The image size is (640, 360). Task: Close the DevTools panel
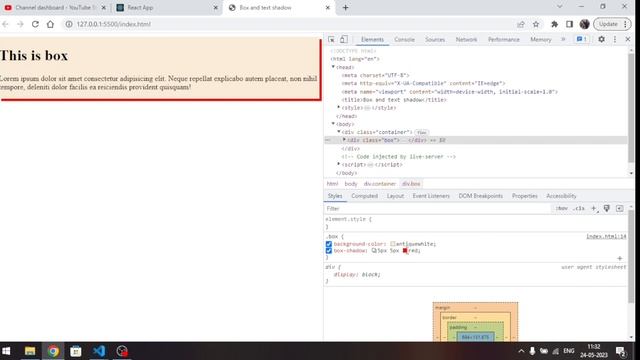[x=628, y=39]
